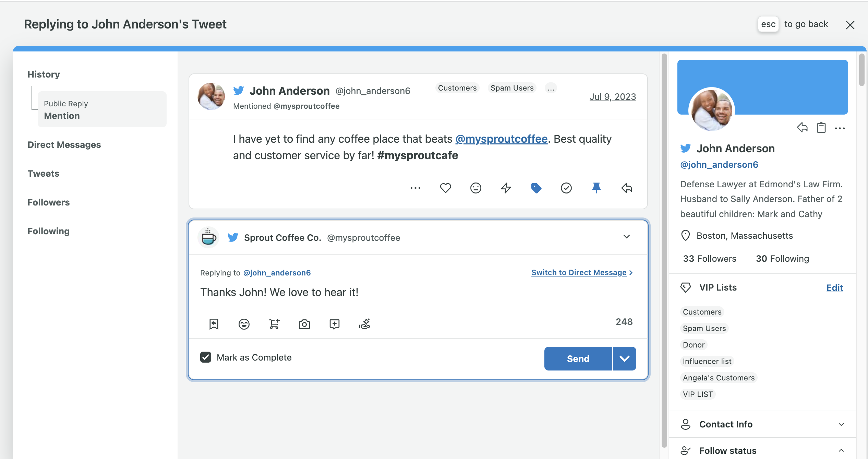The image size is (868, 459).
Task: Click clipboard icon in profile panel
Action: 821,128
